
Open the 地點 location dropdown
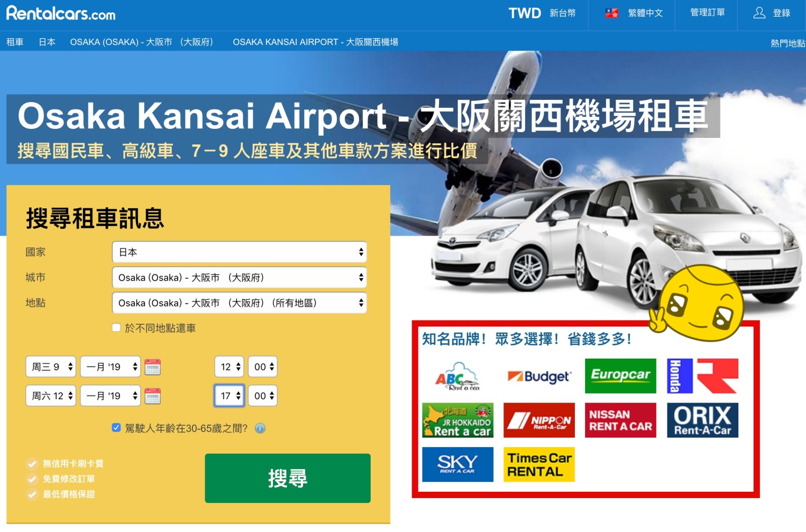click(x=239, y=303)
